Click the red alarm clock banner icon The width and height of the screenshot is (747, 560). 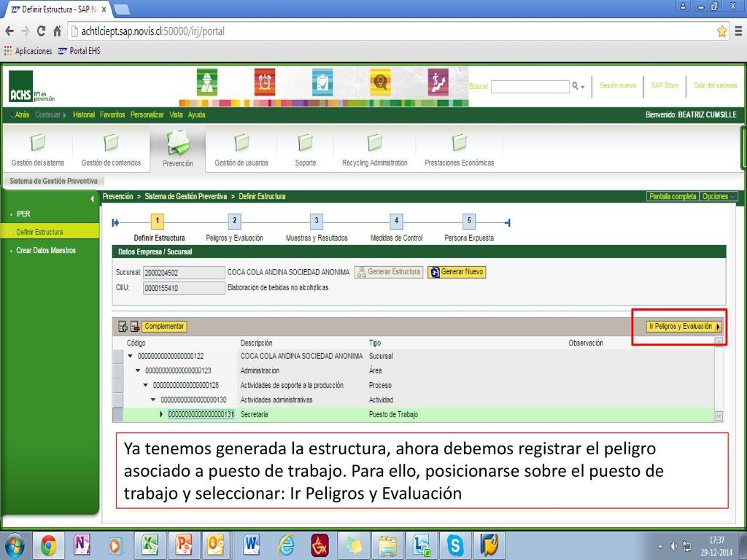click(264, 82)
